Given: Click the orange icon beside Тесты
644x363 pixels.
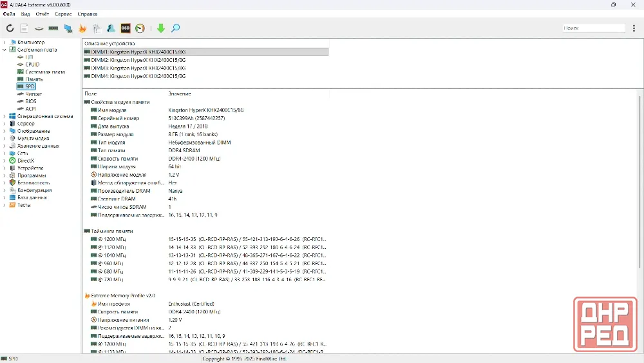Looking at the screenshot, I should click(12, 205).
